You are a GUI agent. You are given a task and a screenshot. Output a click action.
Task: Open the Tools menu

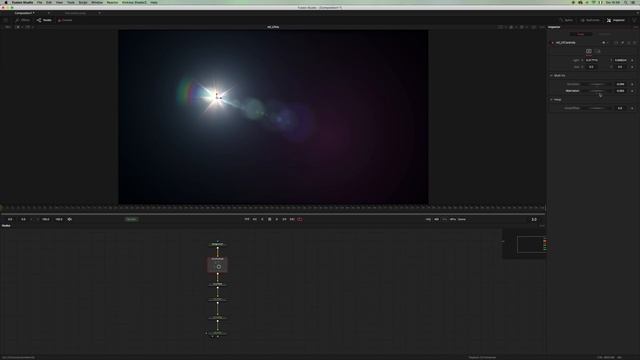(71, 2)
